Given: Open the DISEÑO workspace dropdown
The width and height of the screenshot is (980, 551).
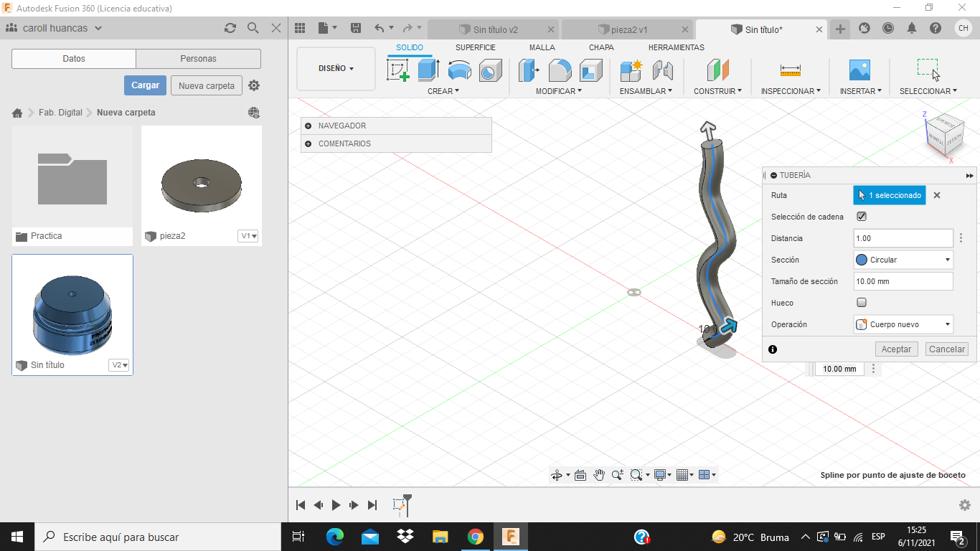Looking at the screenshot, I should point(336,69).
